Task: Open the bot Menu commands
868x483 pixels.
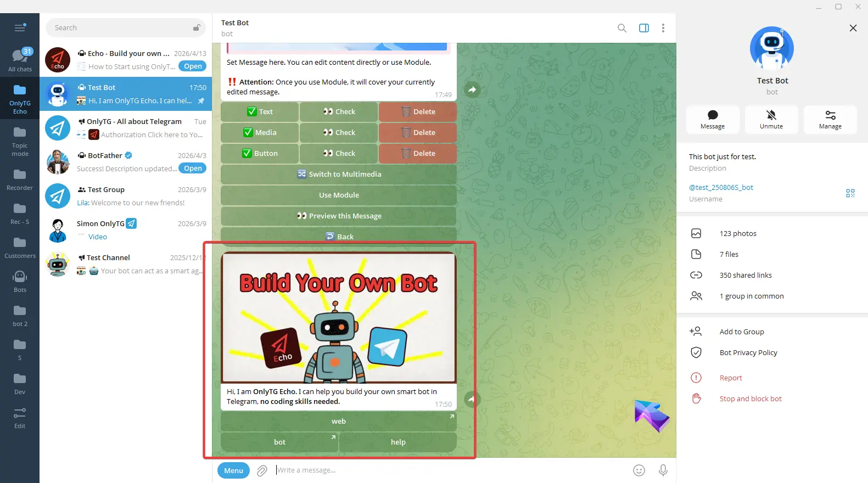Action: tap(233, 470)
